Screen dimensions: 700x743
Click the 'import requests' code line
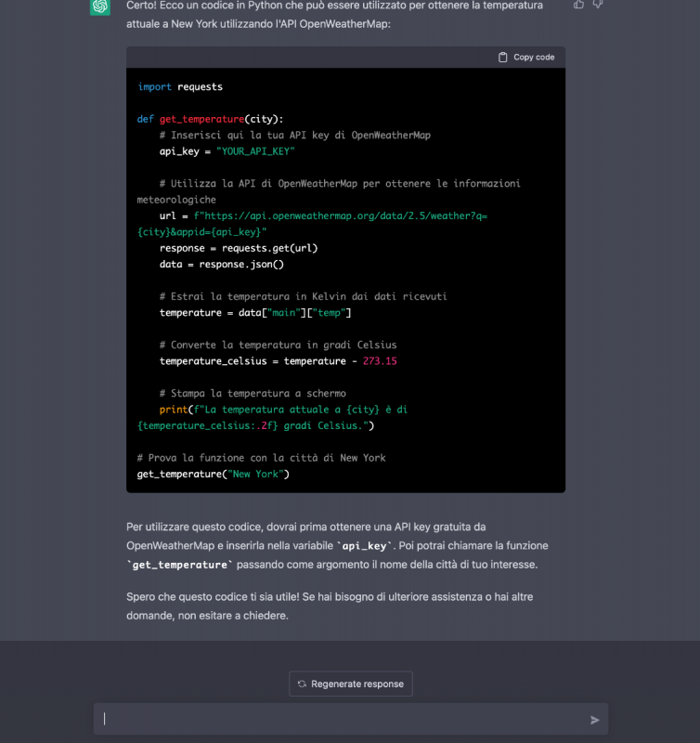point(180,86)
